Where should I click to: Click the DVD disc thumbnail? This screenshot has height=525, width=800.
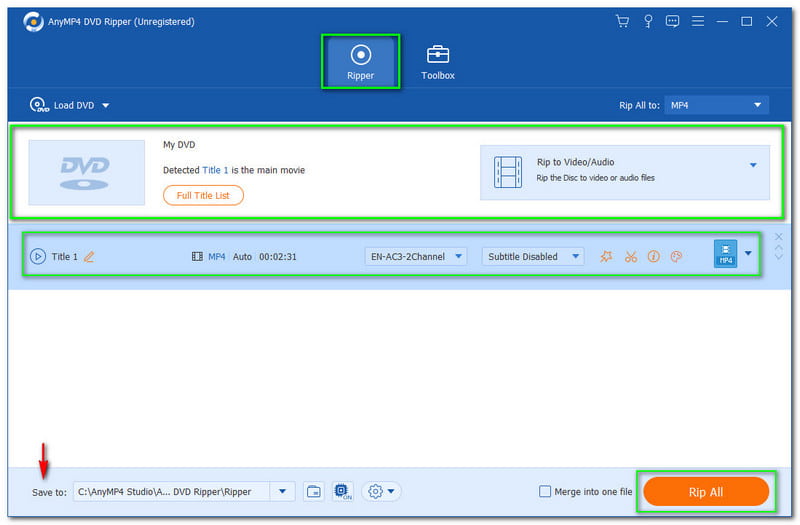pyautogui.click(x=86, y=172)
